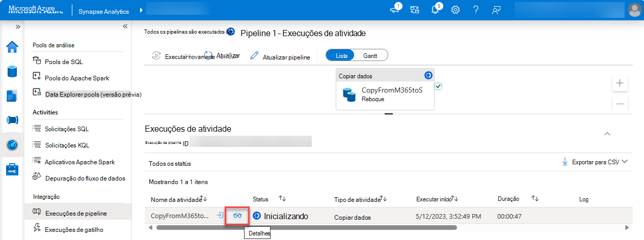Click the horizontal scrollbar thumb

coord(306,227)
